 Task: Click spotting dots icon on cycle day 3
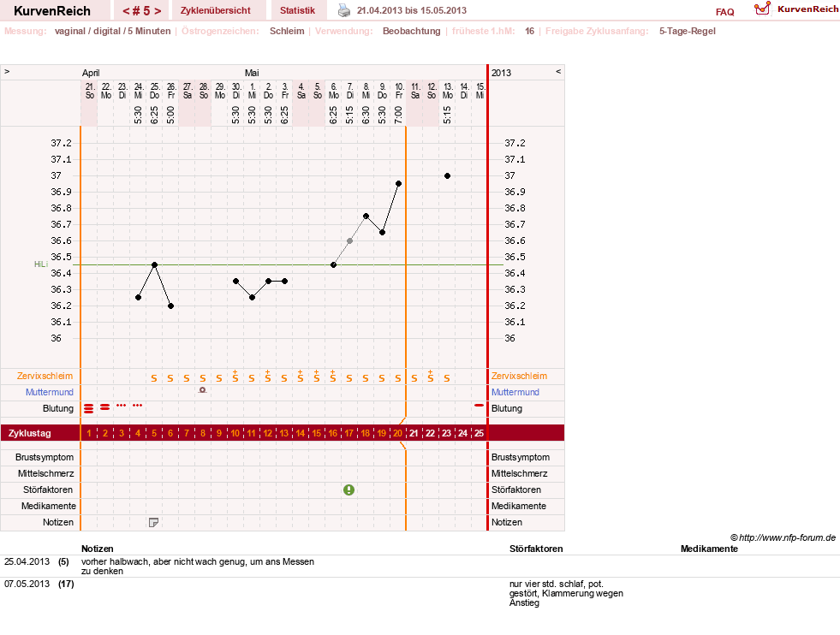[121, 406]
